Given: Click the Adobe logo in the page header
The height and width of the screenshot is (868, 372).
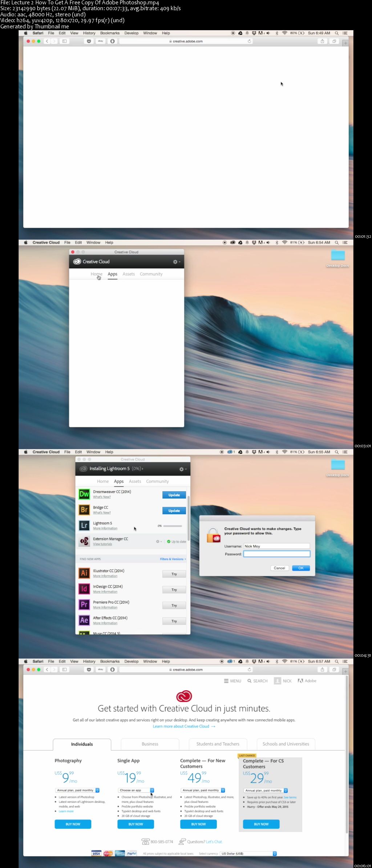Looking at the screenshot, I should (x=307, y=681).
